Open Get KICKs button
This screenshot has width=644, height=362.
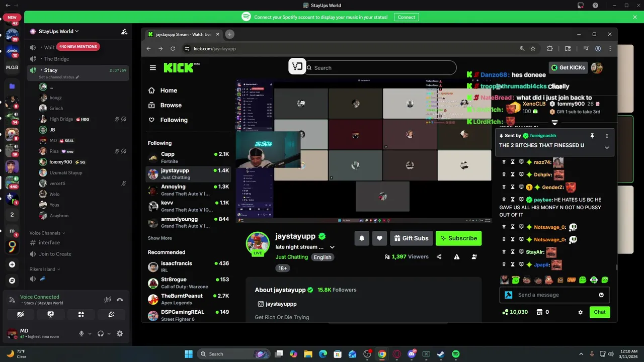pyautogui.click(x=568, y=68)
